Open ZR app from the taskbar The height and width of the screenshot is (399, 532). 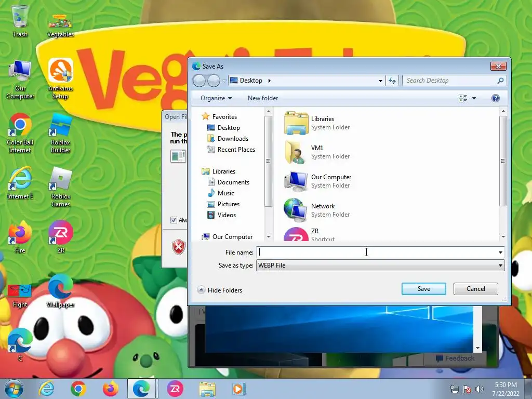coord(175,389)
